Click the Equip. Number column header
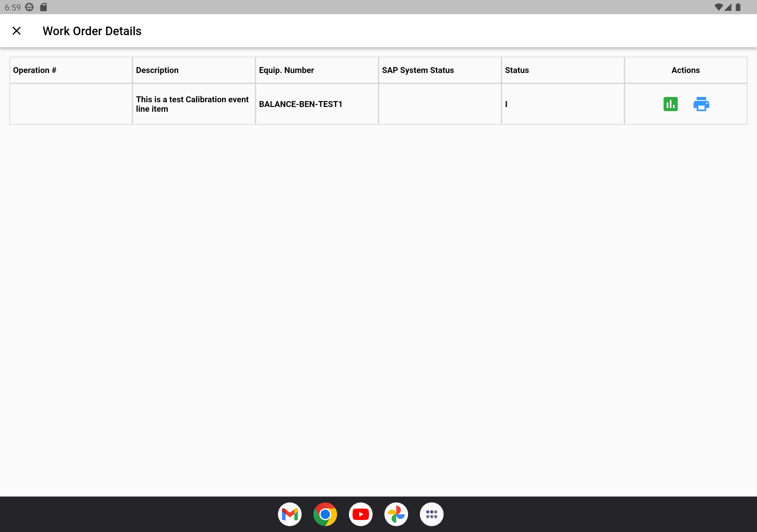 point(286,70)
